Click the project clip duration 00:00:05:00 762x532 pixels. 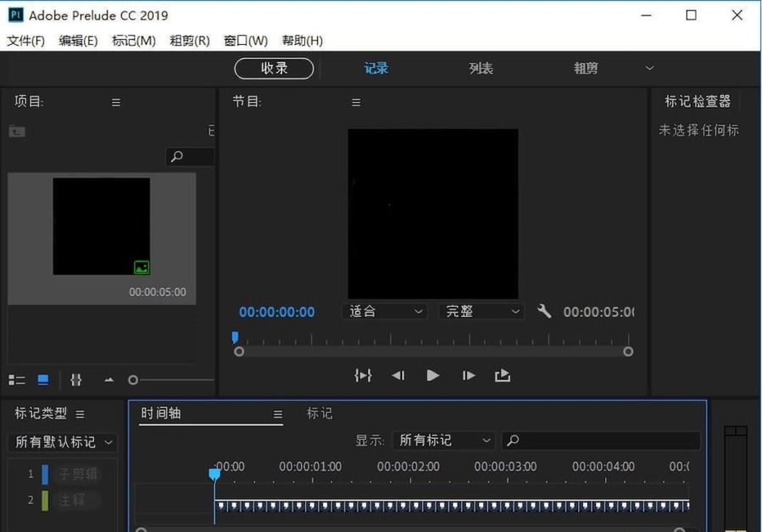coord(158,292)
